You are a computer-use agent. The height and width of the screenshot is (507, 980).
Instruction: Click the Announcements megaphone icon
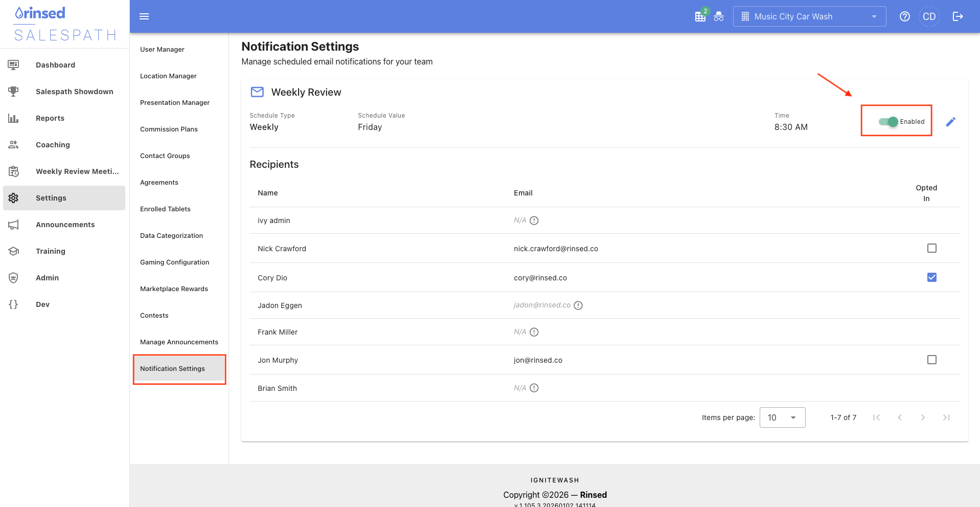(13, 225)
